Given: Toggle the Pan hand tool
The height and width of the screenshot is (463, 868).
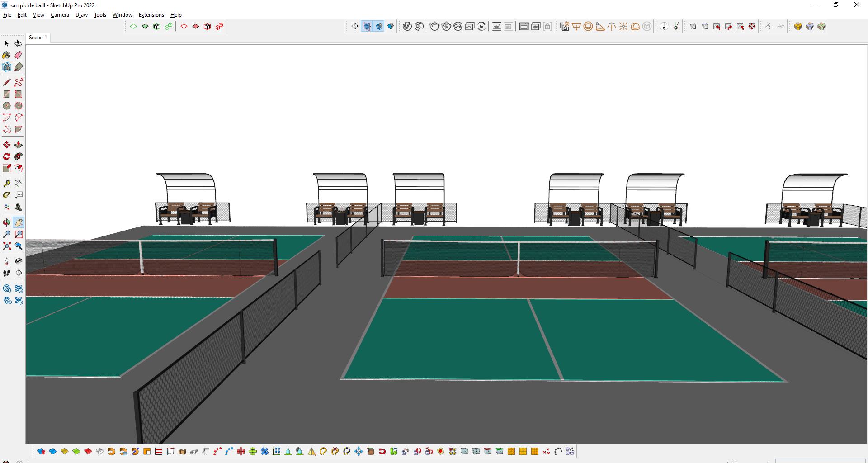Looking at the screenshot, I should click(19, 222).
